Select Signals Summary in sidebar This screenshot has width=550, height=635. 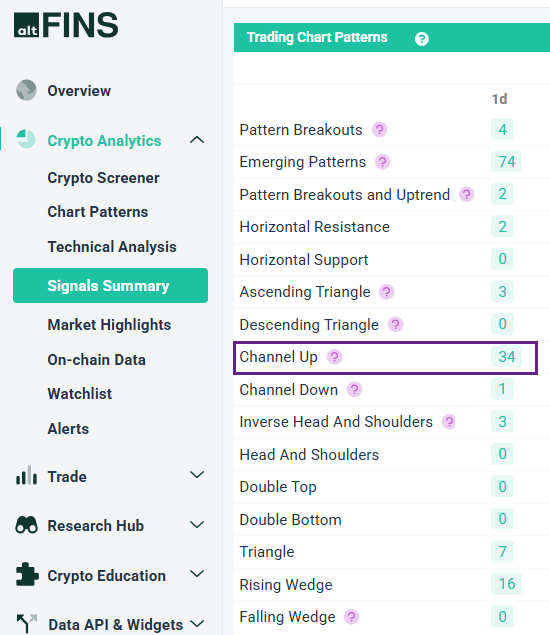point(111,286)
